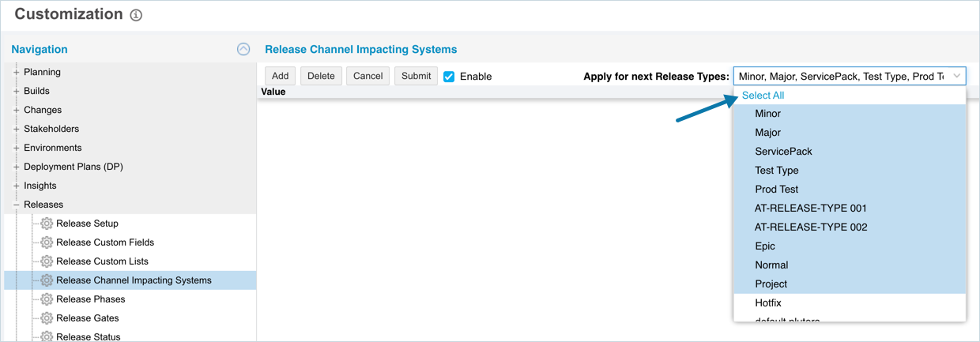Image resolution: width=980 pixels, height=342 pixels.
Task: Click the gear icon beside Release Gates
Action: (x=47, y=318)
